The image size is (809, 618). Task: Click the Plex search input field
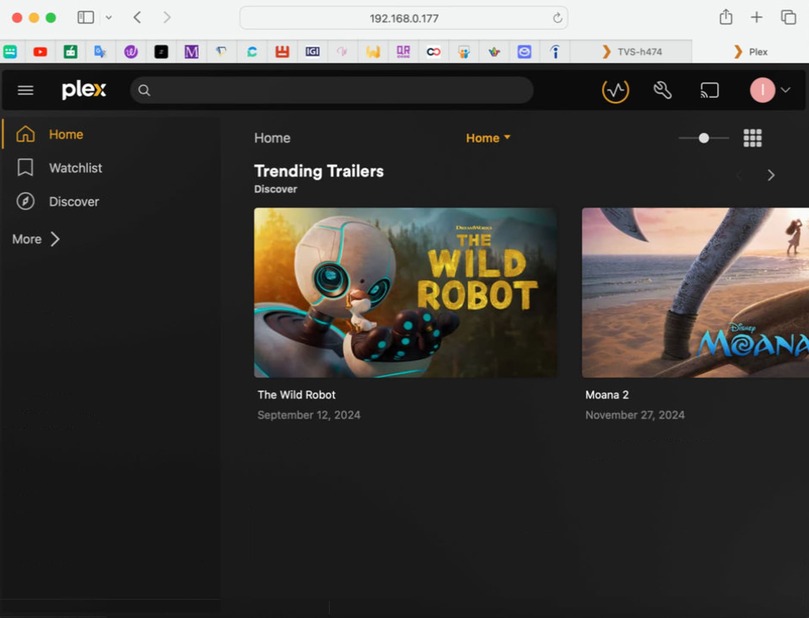click(x=332, y=90)
